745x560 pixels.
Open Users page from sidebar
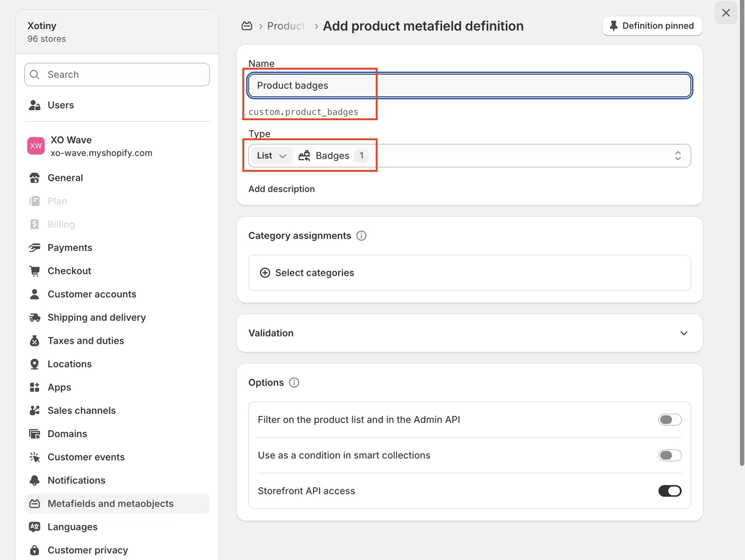point(117,105)
